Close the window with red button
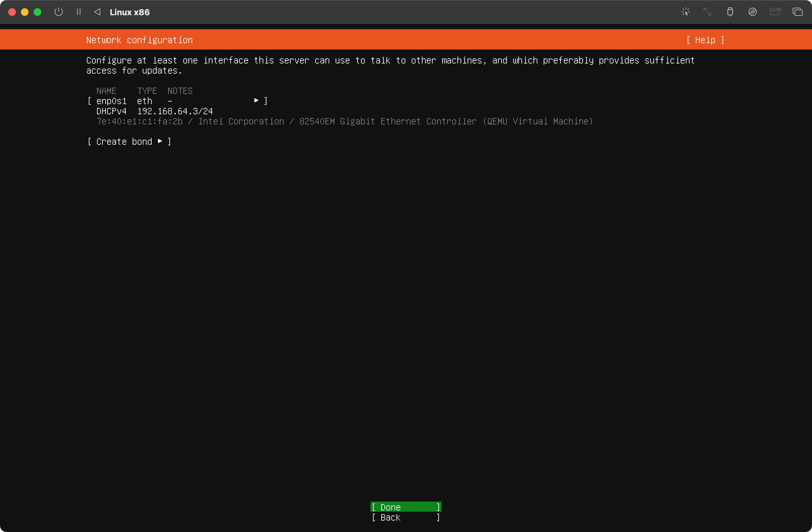Image resolution: width=812 pixels, height=532 pixels. point(12,12)
